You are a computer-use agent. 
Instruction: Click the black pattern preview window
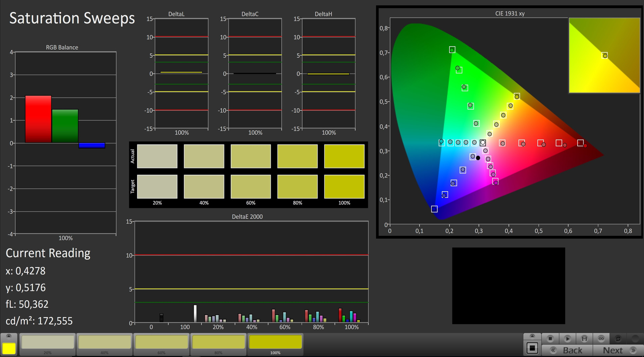coord(508,286)
